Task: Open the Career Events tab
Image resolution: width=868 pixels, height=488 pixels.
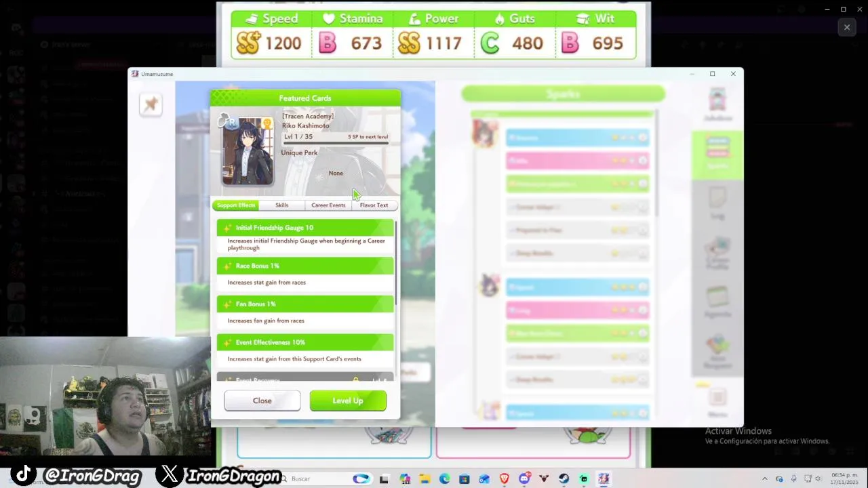Action: (328, 205)
